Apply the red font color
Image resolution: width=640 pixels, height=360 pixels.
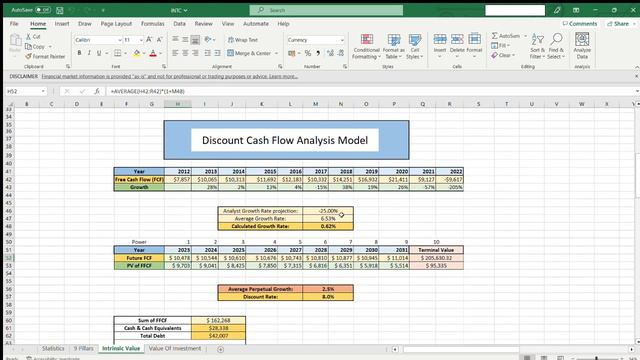tap(153, 53)
